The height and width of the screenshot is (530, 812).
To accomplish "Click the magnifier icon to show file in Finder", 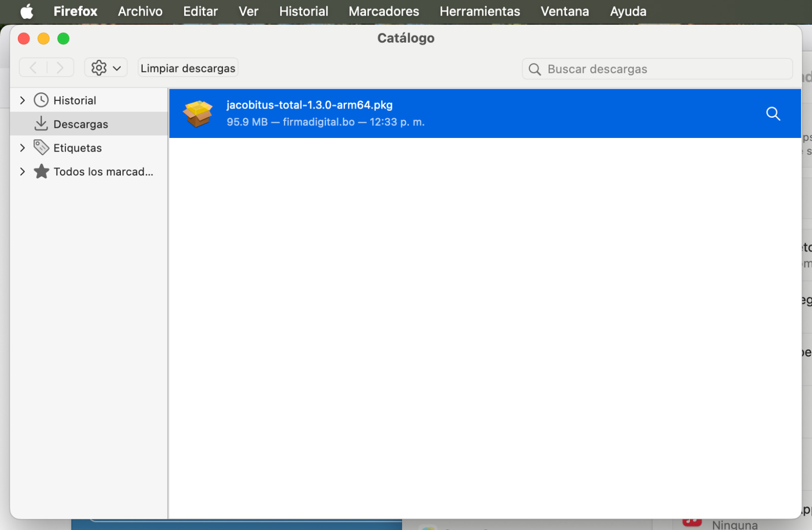I will point(772,114).
